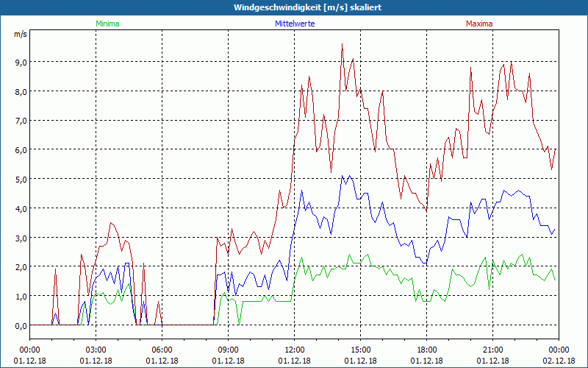Click the '18:00' time axis label
Viewport: 588px width, 368px height.
point(427,350)
